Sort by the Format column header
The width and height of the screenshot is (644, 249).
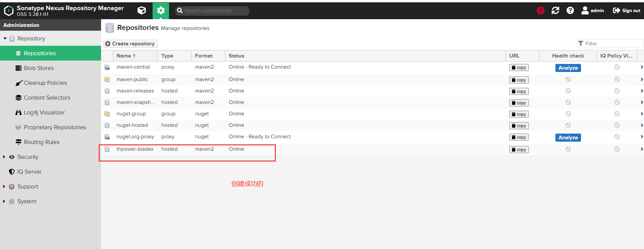pyautogui.click(x=208, y=56)
